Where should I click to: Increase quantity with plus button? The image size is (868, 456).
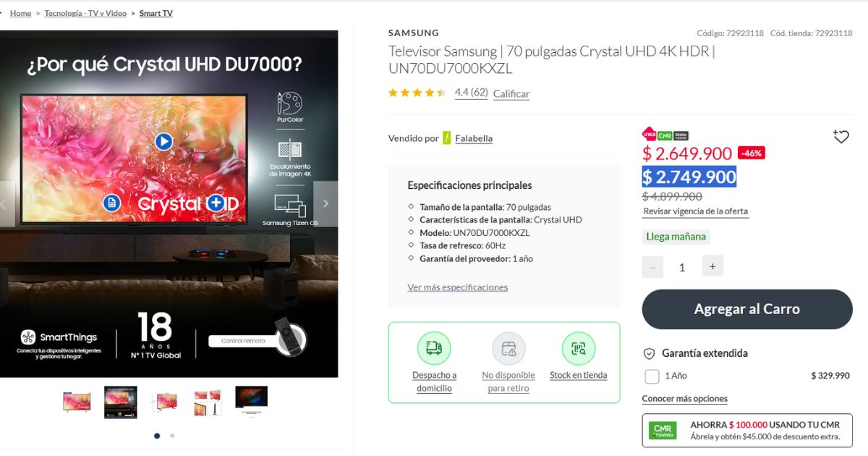[712, 266]
